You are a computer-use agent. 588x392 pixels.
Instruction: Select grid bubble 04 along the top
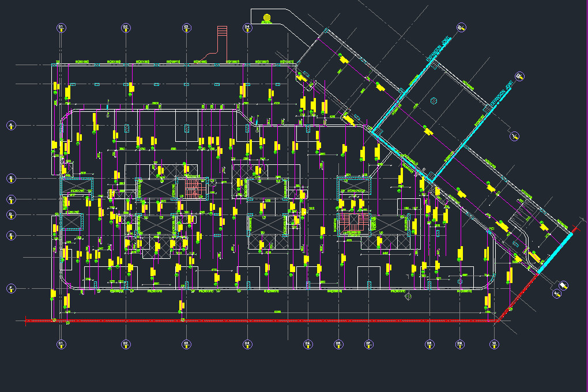pyautogui.click(x=247, y=28)
